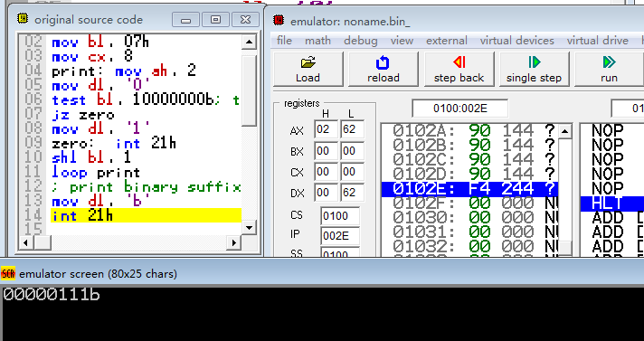Minimize the original source code window
The width and height of the screenshot is (644, 341).
pyautogui.click(x=185, y=19)
